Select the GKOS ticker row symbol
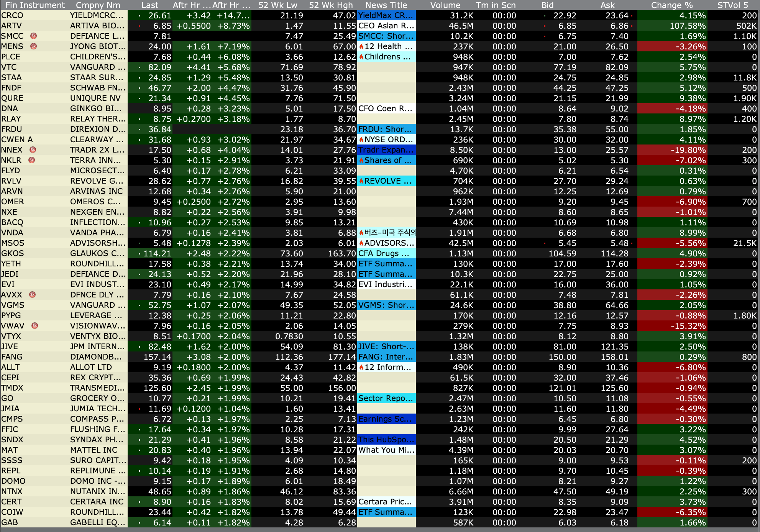760x532 pixels. coord(13,253)
